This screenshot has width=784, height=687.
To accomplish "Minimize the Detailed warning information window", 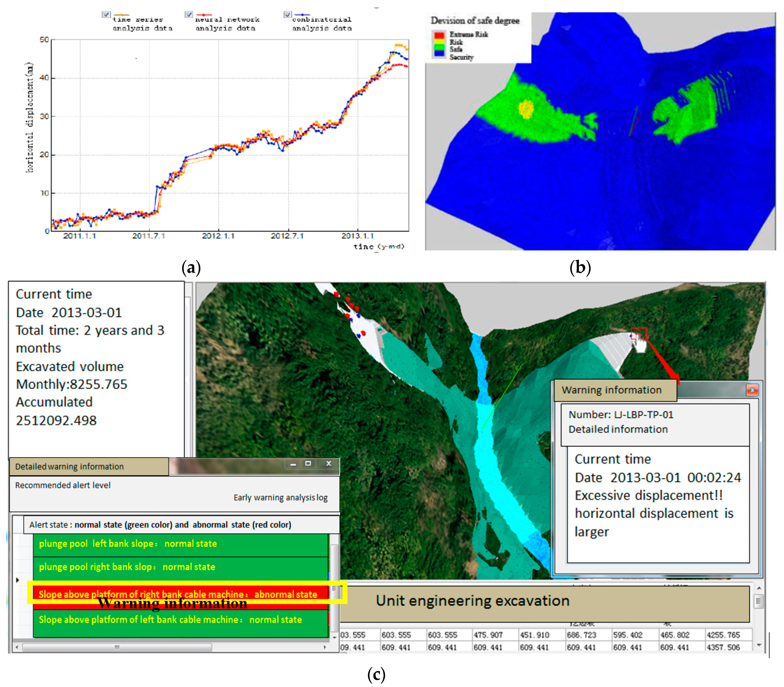I will point(293,464).
